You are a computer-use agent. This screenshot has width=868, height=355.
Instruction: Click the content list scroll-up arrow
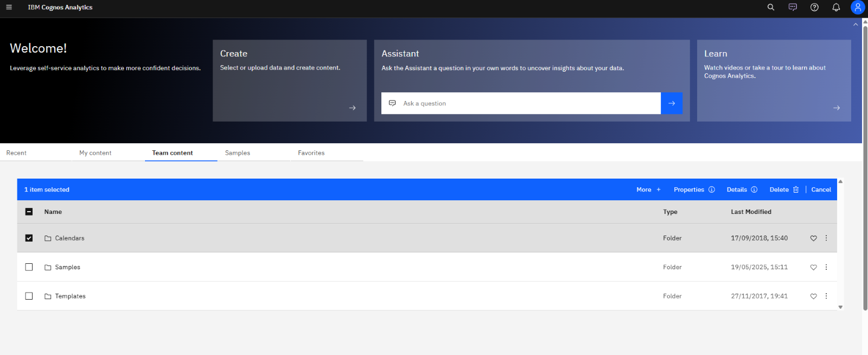click(840, 181)
